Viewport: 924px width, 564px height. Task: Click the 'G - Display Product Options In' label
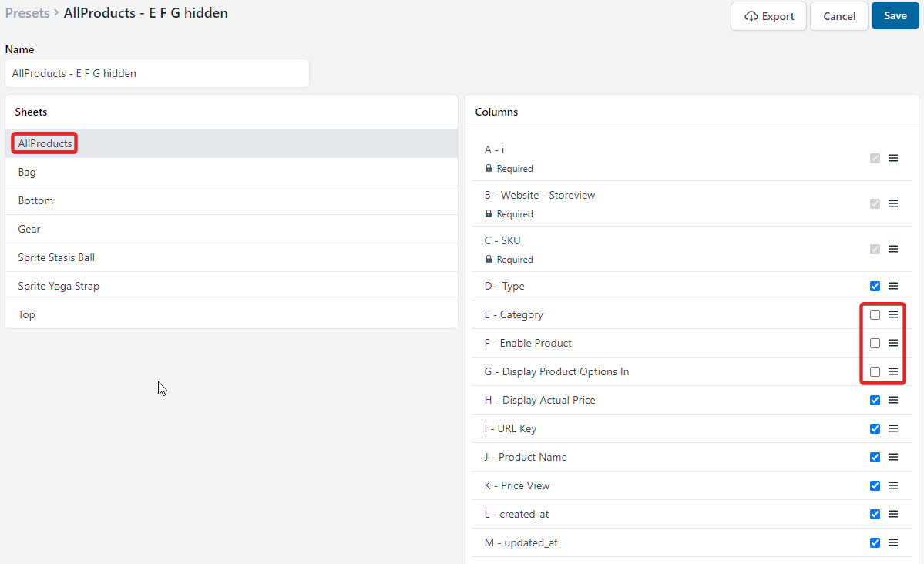click(557, 372)
